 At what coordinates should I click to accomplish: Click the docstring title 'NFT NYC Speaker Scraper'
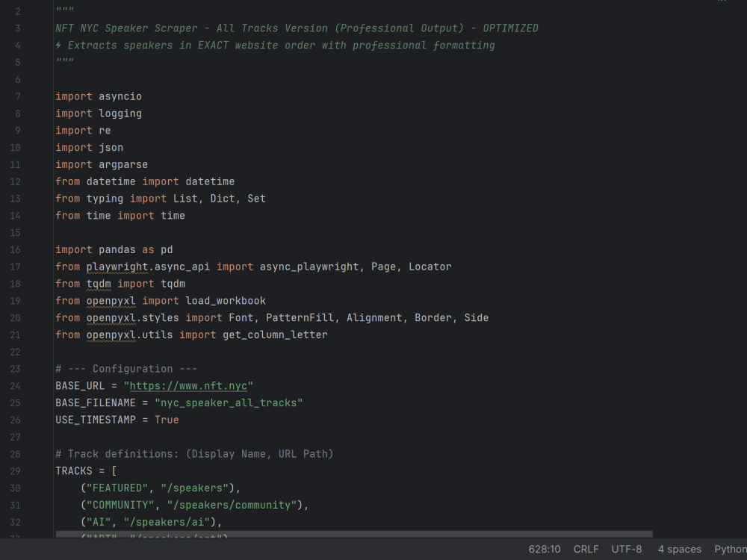(x=126, y=28)
